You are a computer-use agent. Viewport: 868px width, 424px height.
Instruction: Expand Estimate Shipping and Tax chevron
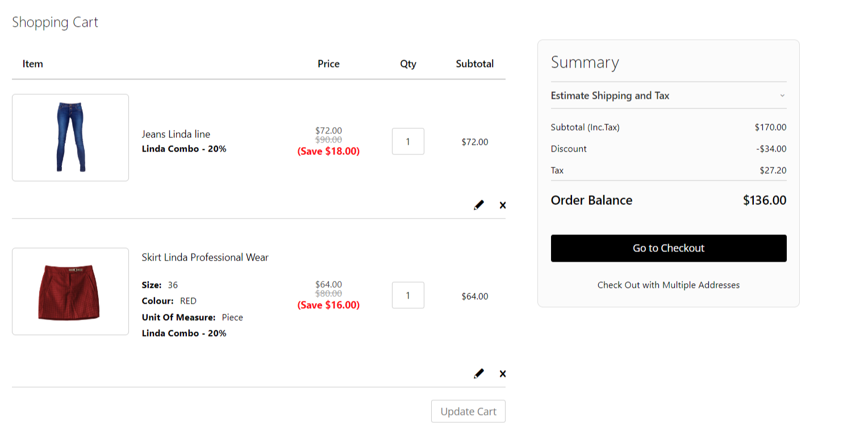pyautogui.click(x=782, y=95)
